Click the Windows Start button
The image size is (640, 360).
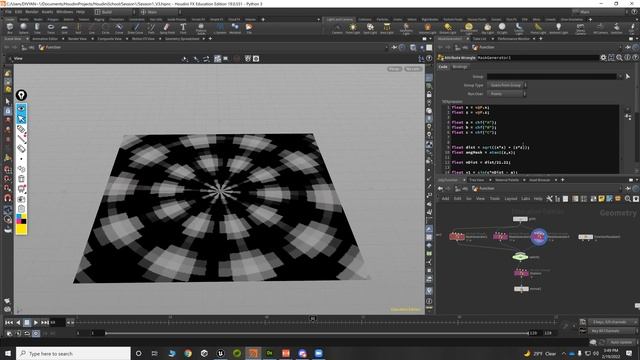[8, 353]
